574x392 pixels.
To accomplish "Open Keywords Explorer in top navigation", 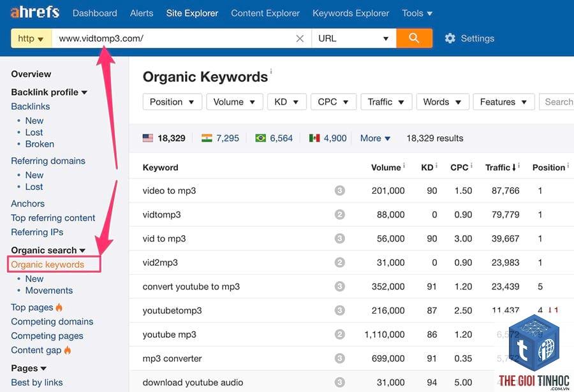I will (351, 13).
